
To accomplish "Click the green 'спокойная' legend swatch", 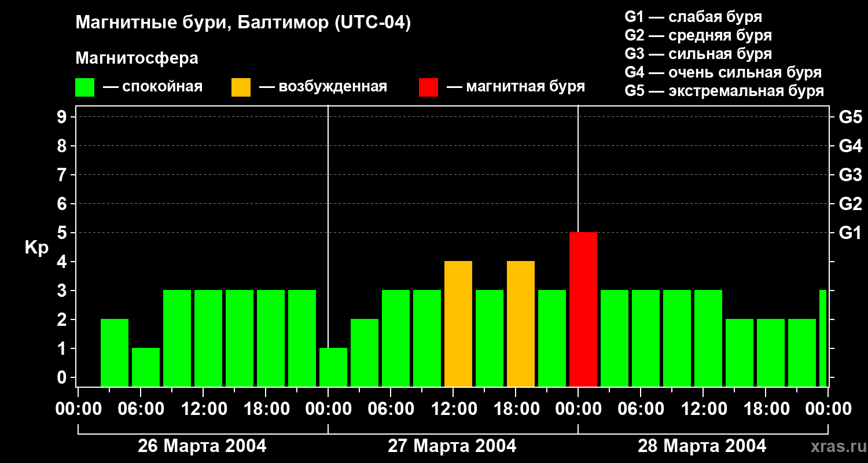I will (84, 87).
